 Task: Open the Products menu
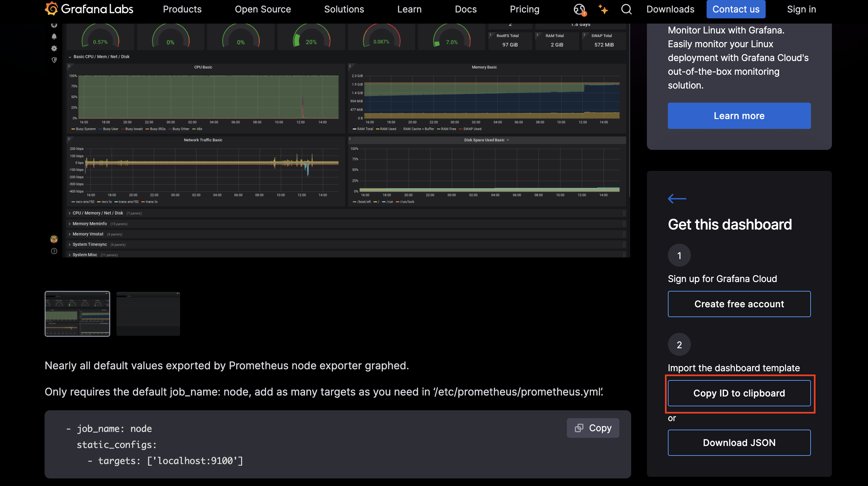pyautogui.click(x=182, y=9)
